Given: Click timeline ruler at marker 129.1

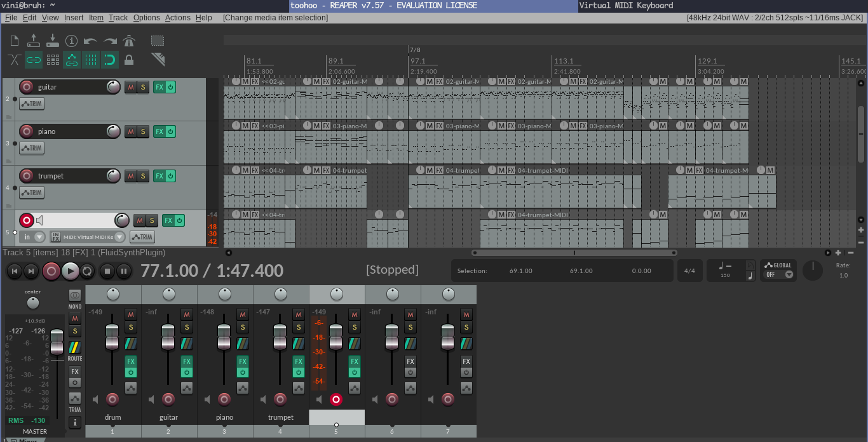Looking at the screenshot, I should (707, 62).
